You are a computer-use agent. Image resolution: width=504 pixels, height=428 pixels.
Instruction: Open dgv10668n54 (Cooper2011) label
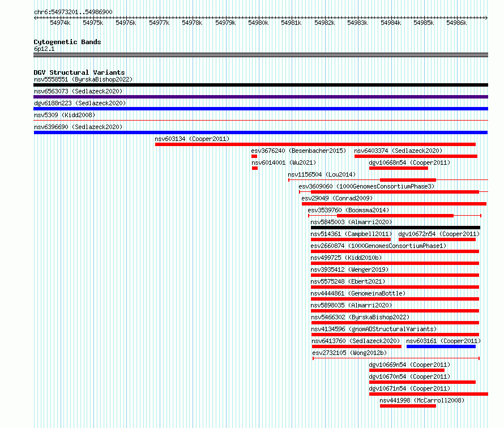[x=409, y=162]
